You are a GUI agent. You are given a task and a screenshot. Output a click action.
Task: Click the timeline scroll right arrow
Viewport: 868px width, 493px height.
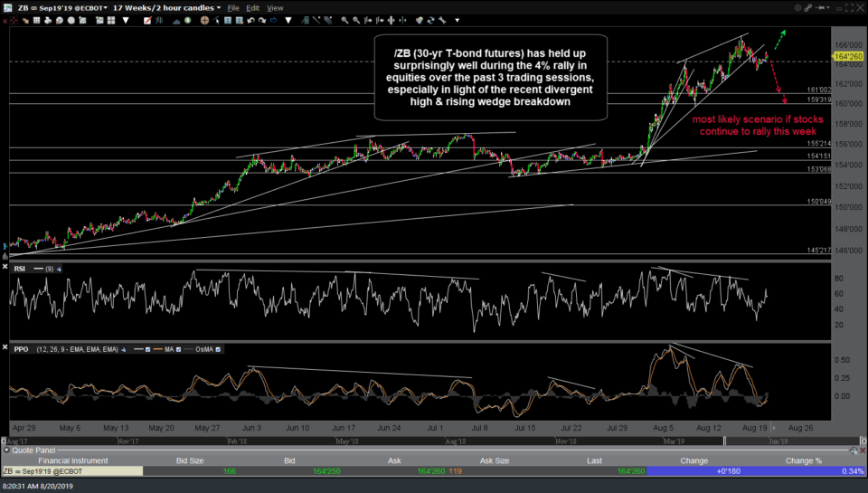863,441
